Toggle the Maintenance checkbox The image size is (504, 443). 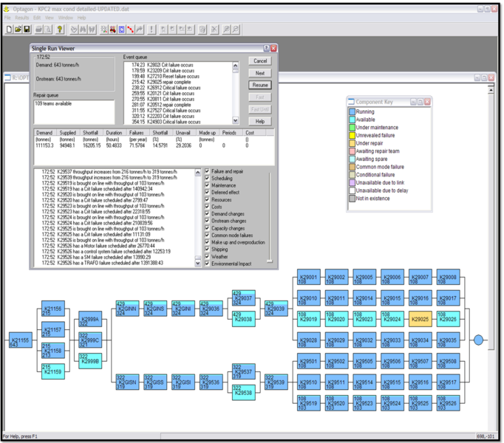(x=207, y=185)
